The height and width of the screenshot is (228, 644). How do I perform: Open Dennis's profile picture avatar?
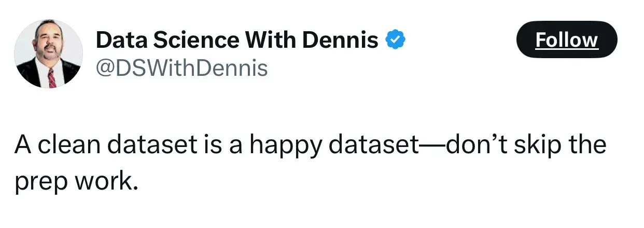tap(48, 55)
